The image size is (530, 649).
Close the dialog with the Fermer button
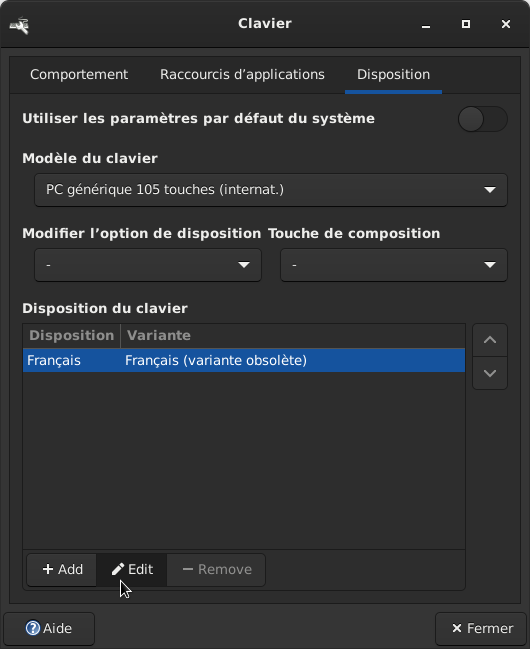481,628
